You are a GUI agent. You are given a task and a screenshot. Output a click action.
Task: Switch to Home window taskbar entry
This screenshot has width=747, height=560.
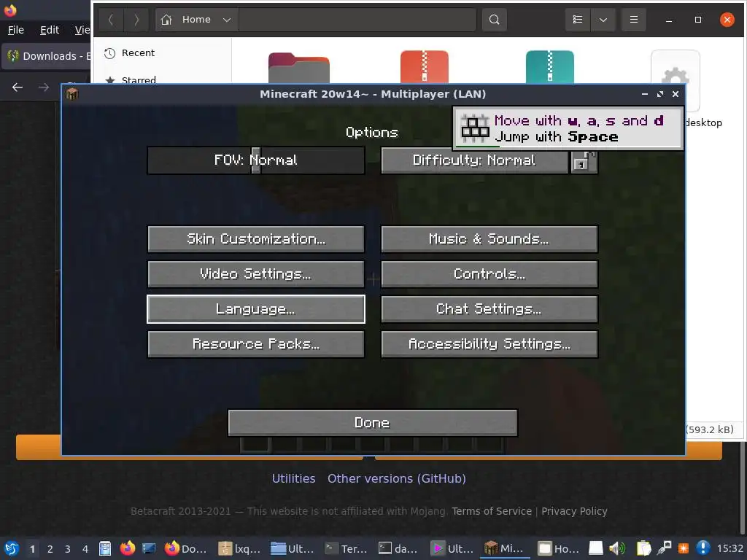click(x=558, y=548)
